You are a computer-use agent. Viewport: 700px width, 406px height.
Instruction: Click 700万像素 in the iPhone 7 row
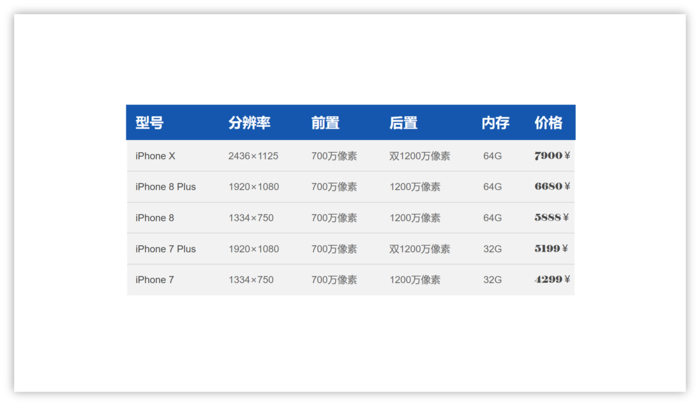334,280
